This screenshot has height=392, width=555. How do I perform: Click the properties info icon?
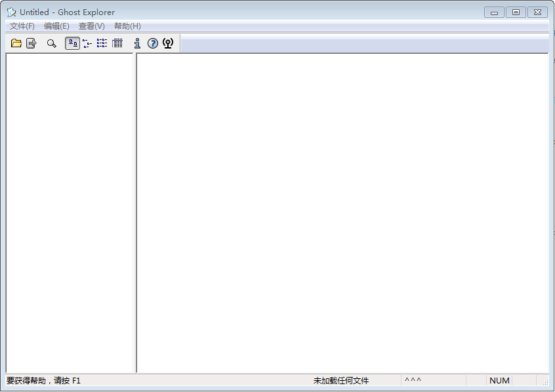pyautogui.click(x=137, y=43)
